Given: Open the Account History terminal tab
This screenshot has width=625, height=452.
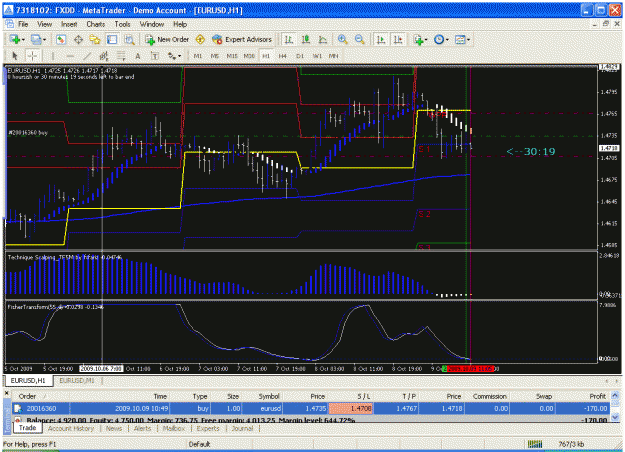Looking at the screenshot, I should click(71, 428).
